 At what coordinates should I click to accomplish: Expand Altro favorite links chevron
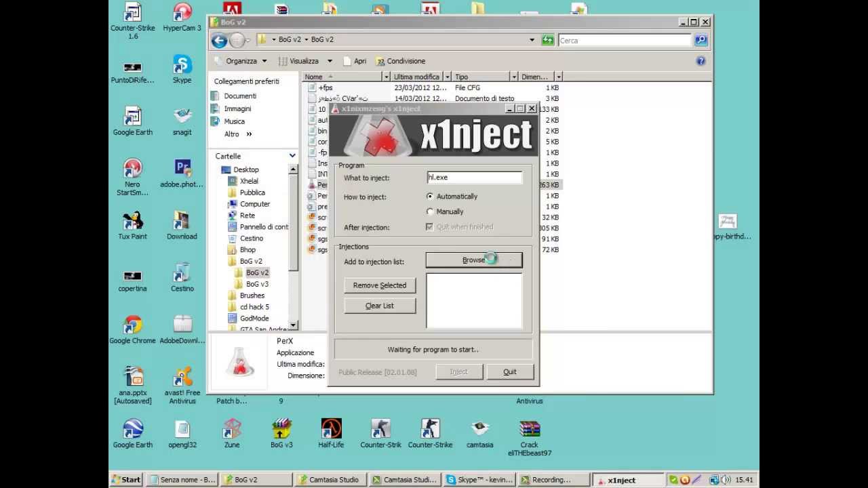coord(249,134)
